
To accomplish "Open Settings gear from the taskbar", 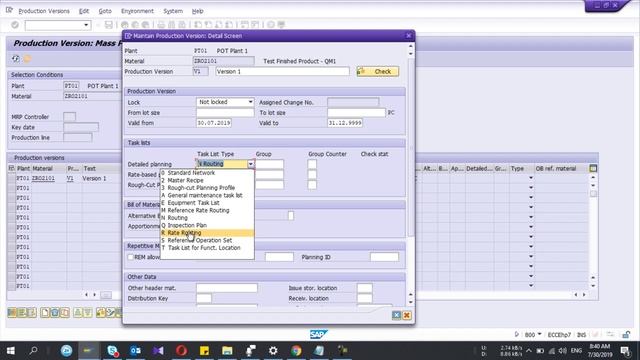I will coord(273,350).
